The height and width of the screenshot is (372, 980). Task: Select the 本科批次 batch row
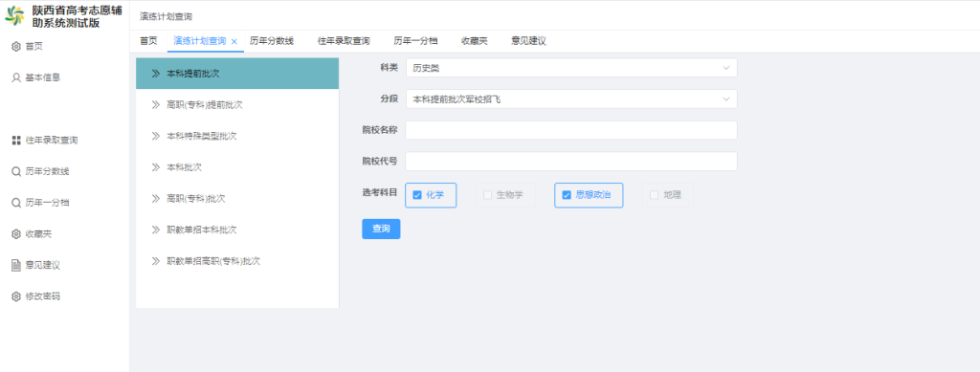click(x=237, y=167)
